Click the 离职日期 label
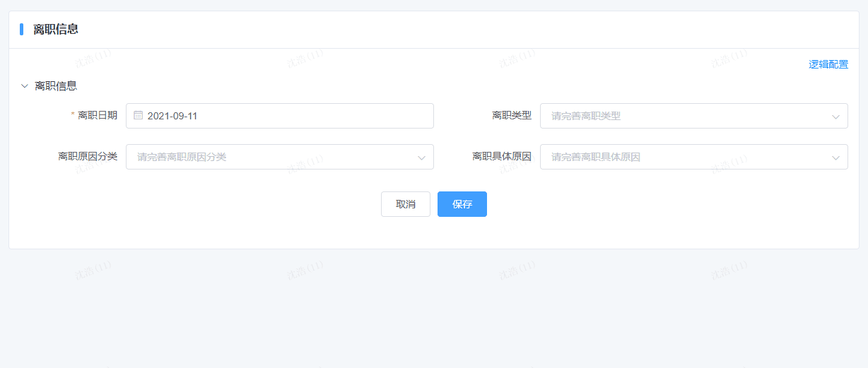 click(98, 115)
